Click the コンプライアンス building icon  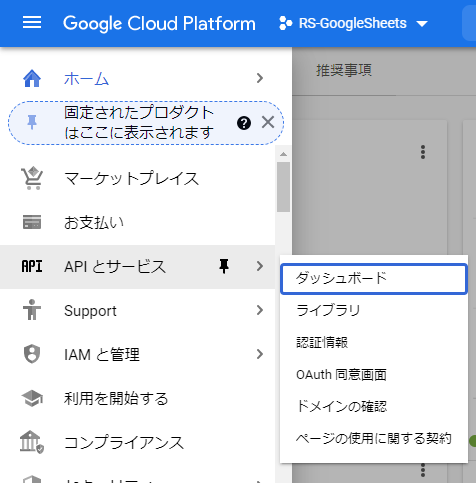32,442
